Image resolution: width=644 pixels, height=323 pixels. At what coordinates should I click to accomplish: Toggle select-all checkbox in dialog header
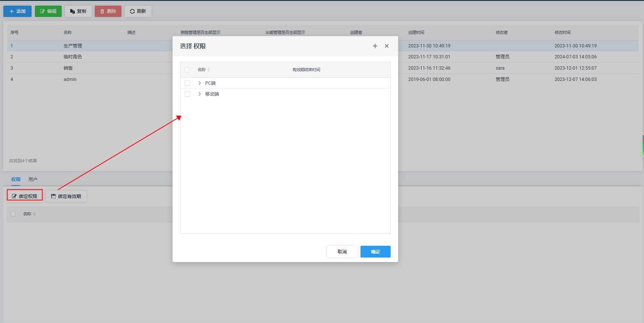coord(187,70)
